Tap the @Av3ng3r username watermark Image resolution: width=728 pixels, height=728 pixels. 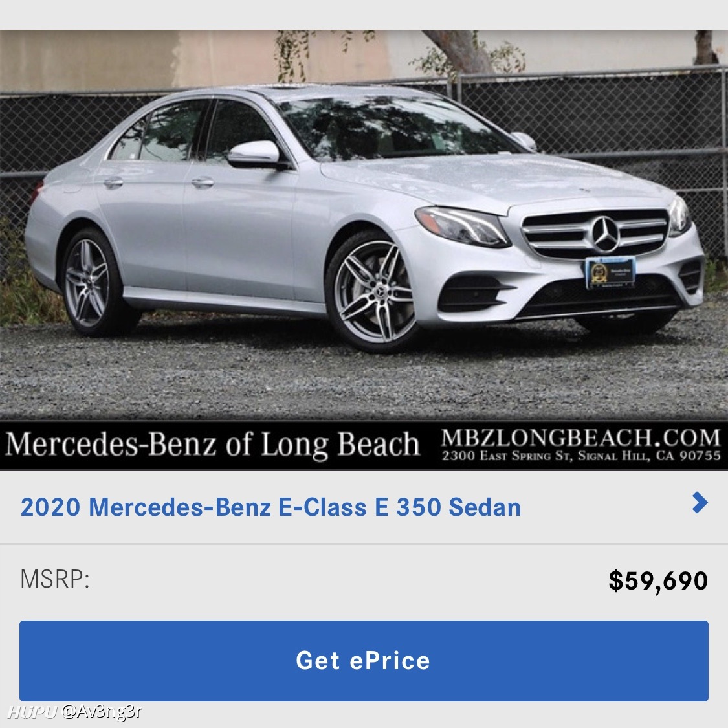click(x=102, y=711)
